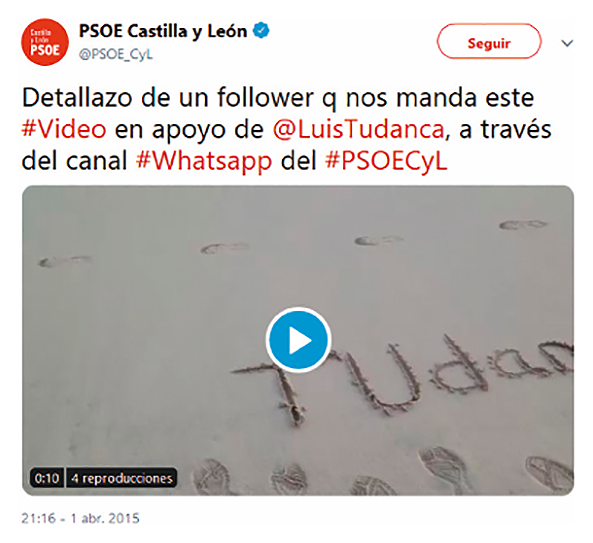Screen dimensions: 593x543
Task: Open the PSOE Castilla y León profile name
Action: [163, 31]
